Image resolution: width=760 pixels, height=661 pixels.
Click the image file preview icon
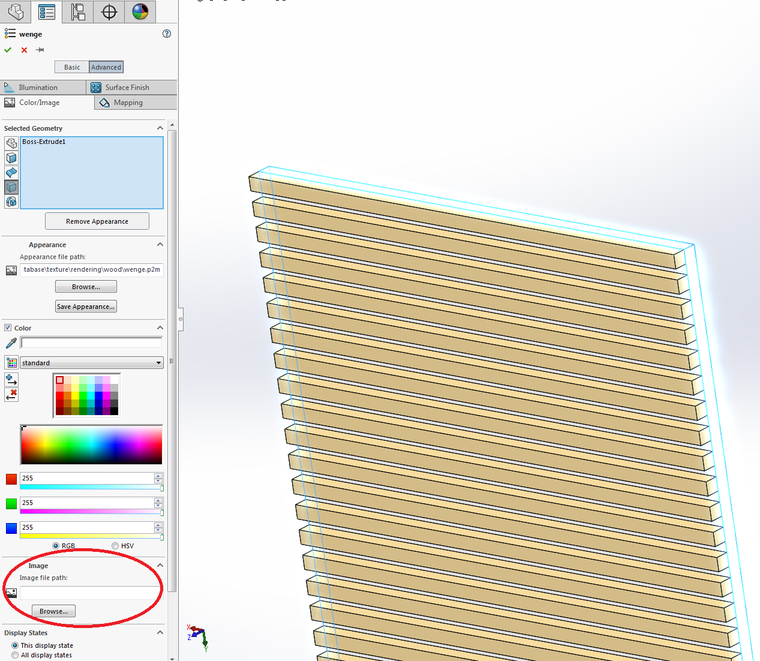coord(11,593)
